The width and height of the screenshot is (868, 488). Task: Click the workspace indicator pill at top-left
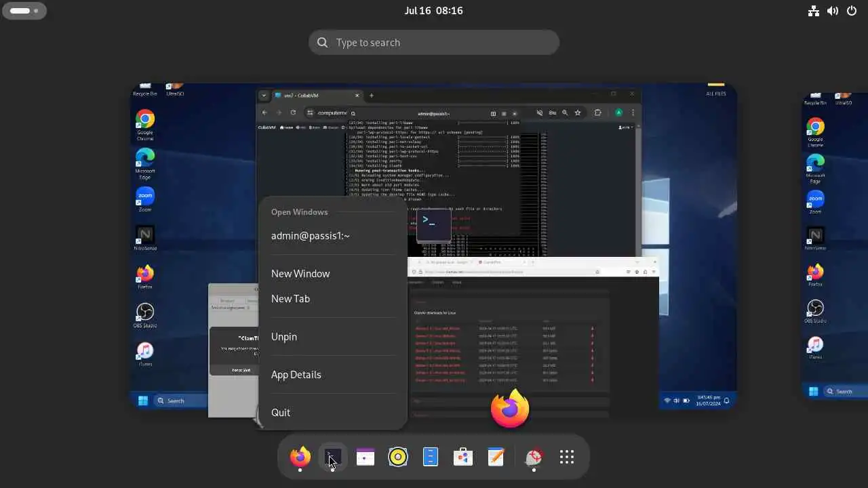tap(24, 11)
